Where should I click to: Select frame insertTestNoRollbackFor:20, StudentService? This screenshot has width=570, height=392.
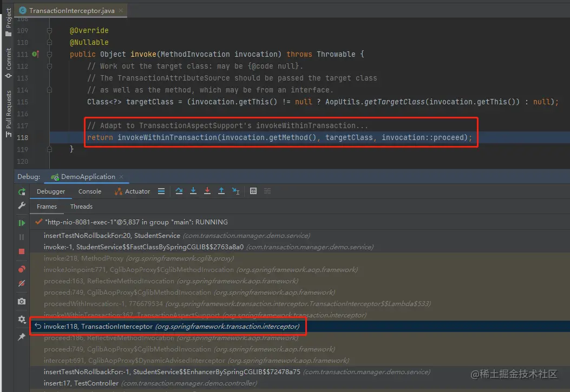pos(299,236)
